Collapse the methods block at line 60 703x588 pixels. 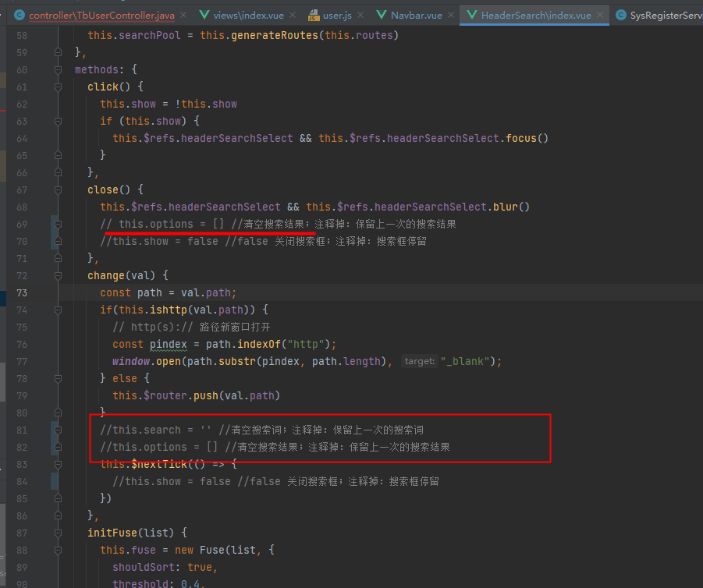pyautogui.click(x=58, y=70)
